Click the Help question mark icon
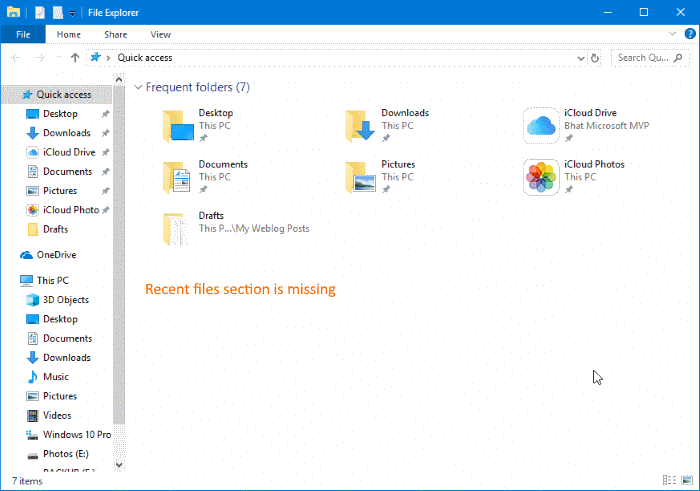This screenshot has width=700, height=491. [690, 34]
